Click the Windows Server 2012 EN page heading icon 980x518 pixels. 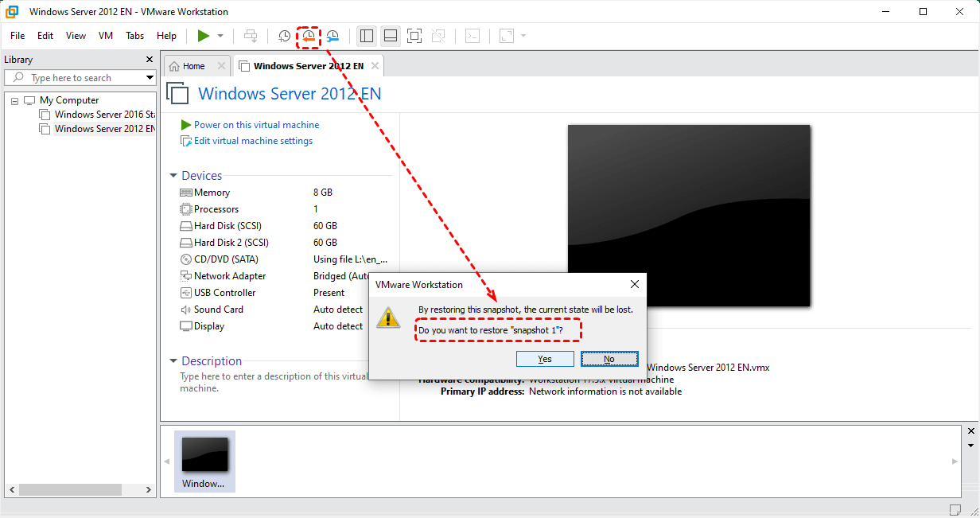pyautogui.click(x=177, y=94)
